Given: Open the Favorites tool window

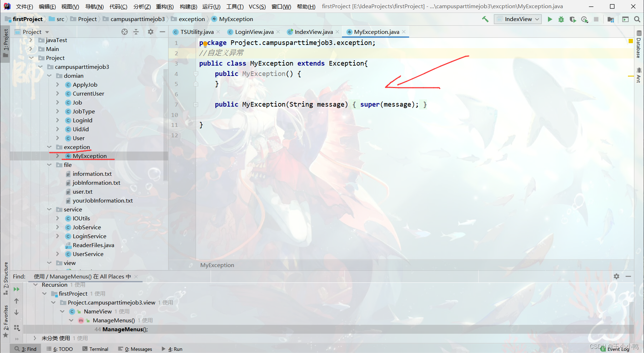Looking at the screenshot, I should coord(6,321).
